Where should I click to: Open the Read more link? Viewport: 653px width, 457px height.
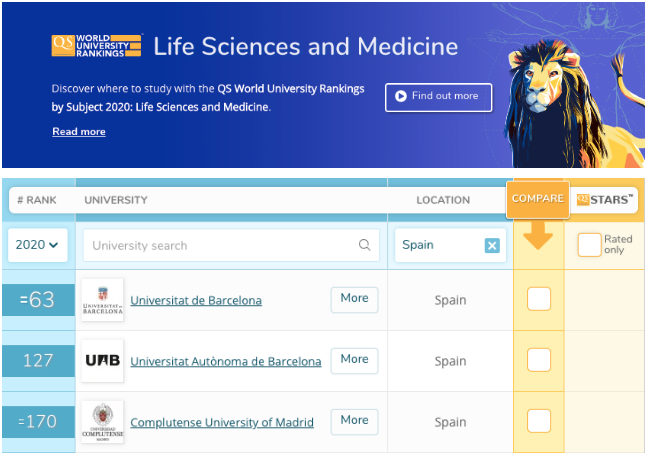(x=78, y=131)
